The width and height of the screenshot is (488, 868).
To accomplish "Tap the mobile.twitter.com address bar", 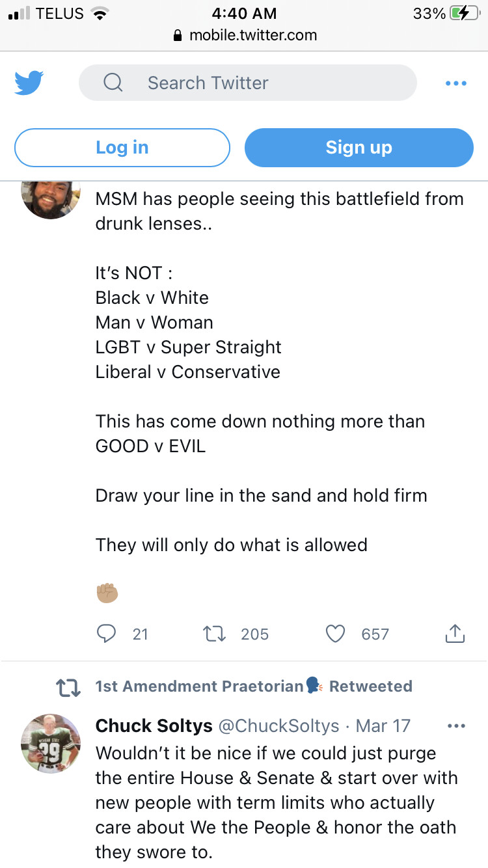I will [245, 35].
